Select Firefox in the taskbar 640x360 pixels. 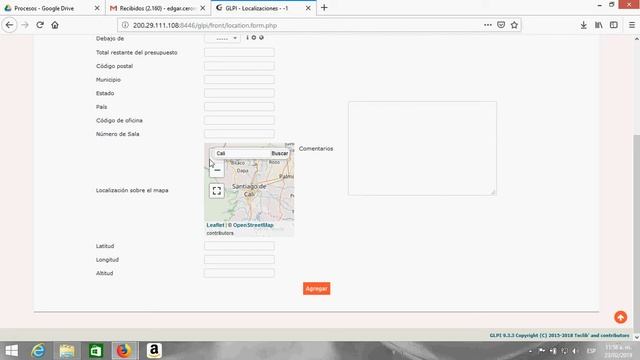pos(124,351)
